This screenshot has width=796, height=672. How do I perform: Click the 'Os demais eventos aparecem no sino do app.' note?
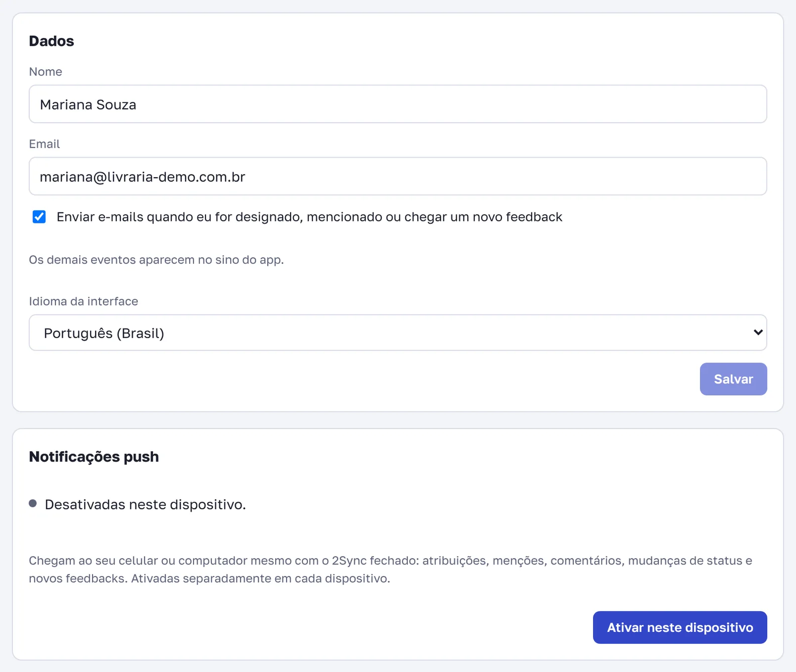click(156, 260)
